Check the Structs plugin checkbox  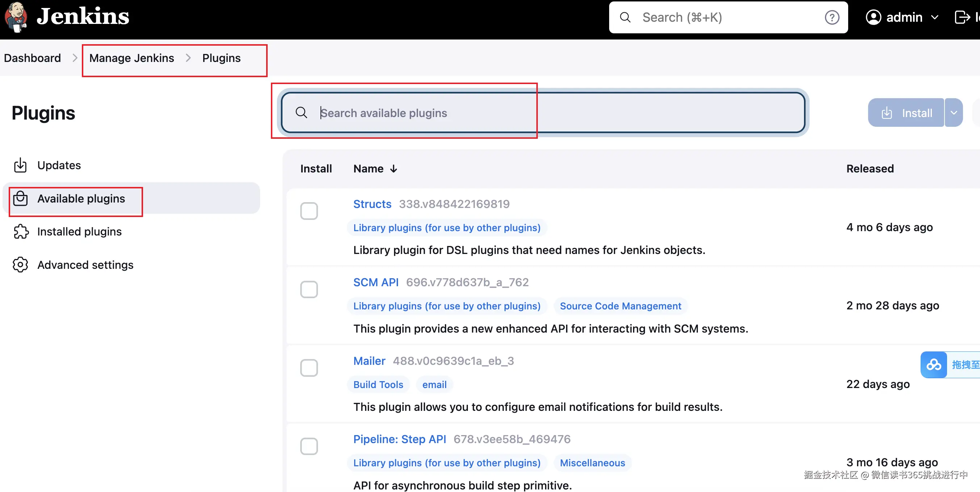tap(309, 211)
